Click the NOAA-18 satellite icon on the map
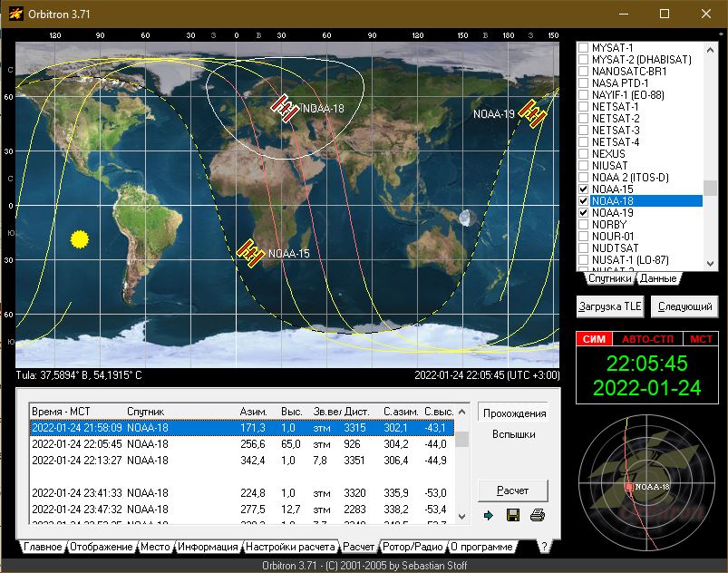This screenshot has height=573, width=728. (x=285, y=108)
